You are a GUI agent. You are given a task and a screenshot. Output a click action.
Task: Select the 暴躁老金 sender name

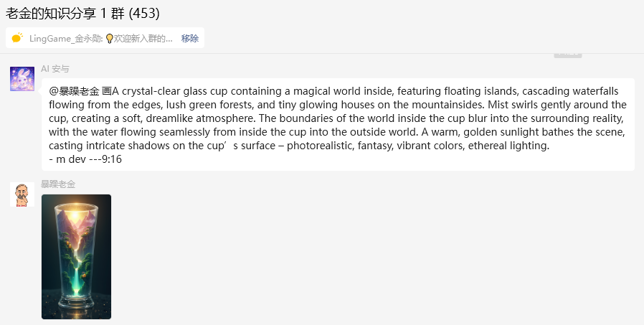point(58,184)
